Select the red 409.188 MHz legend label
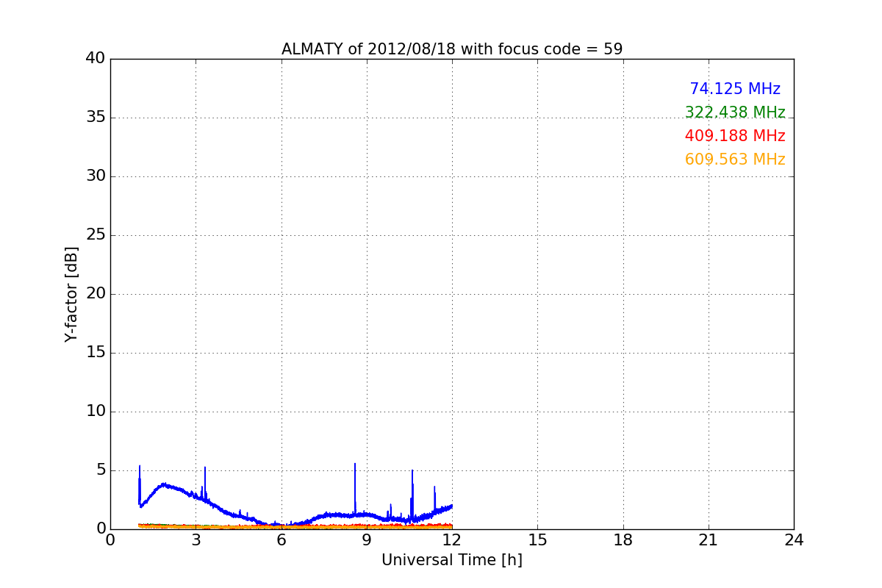The image size is (882, 588). (735, 136)
